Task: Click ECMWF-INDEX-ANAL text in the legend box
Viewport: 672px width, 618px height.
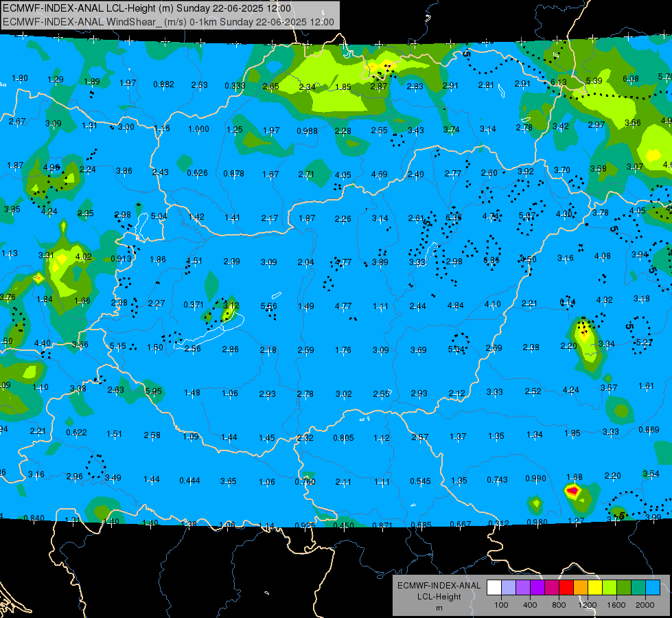Action: click(439, 586)
